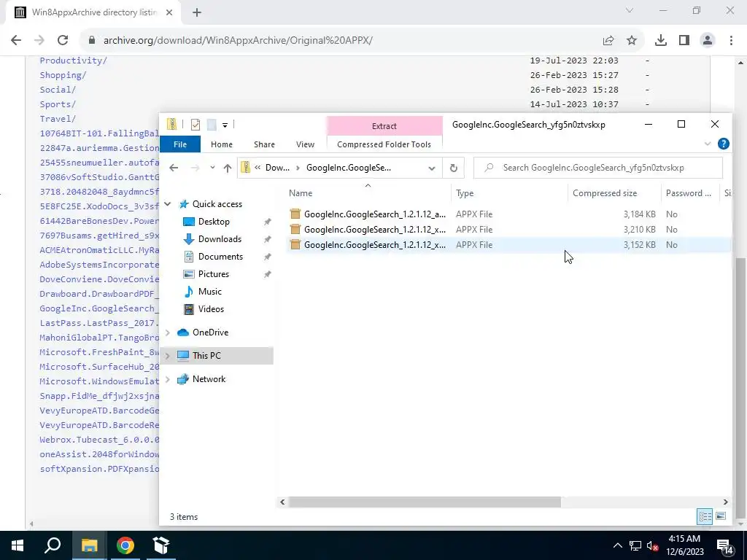The width and height of the screenshot is (747, 560).
Task: Open the Customize Quick Access Toolbar arrow
Action: tap(225, 125)
